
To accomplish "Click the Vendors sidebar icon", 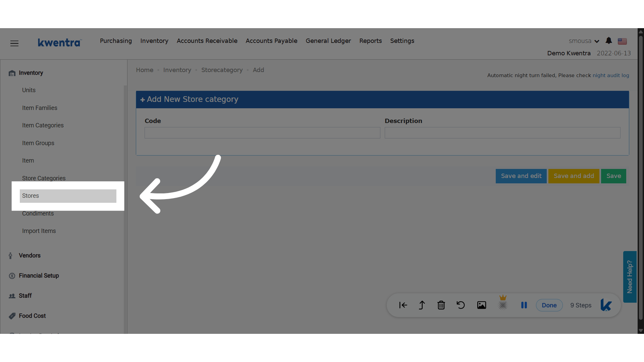I will click(x=11, y=256).
